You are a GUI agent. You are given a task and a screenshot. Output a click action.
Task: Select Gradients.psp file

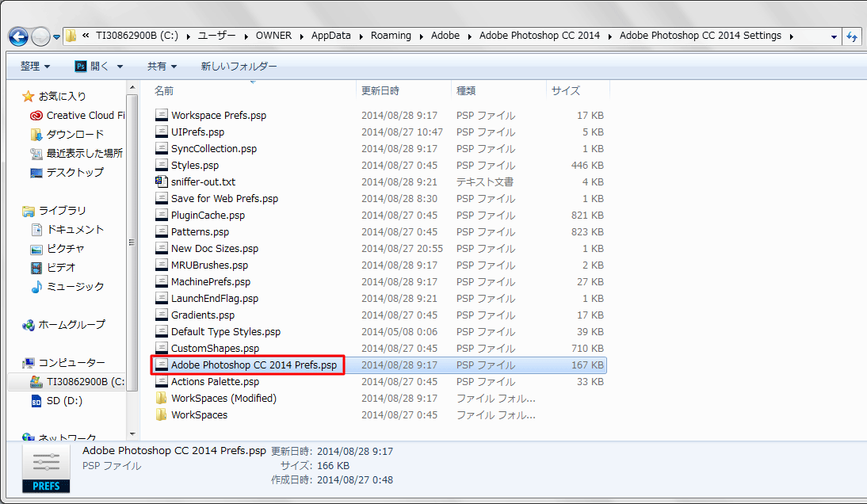pos(203,315)
